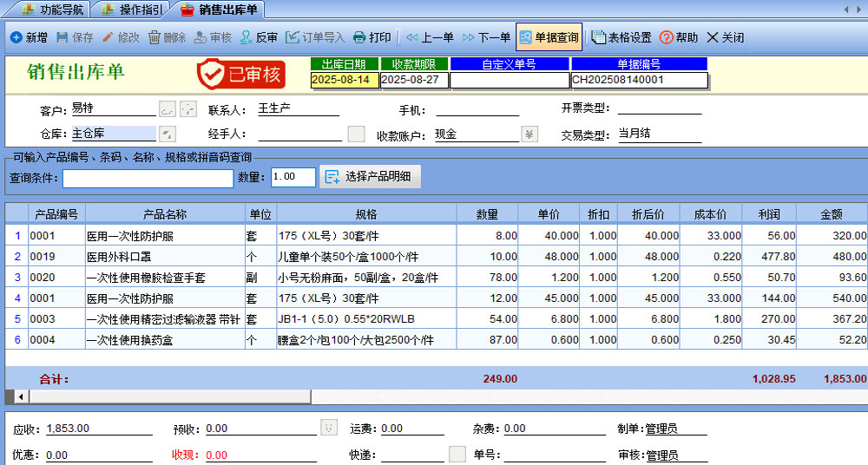Click the picker button beside 快递 field
The height and width of the screenshot is (465, 868).
coord(457,454)
